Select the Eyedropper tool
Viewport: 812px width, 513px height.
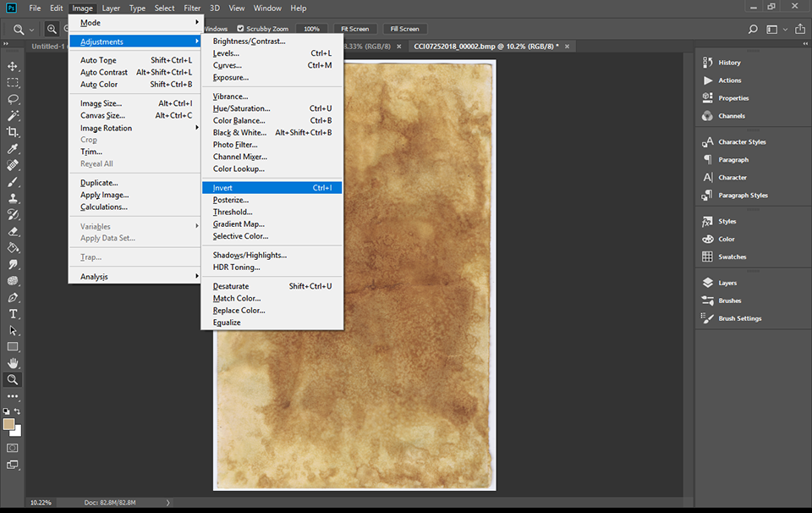pyautogui.click(x=13, y=149)
